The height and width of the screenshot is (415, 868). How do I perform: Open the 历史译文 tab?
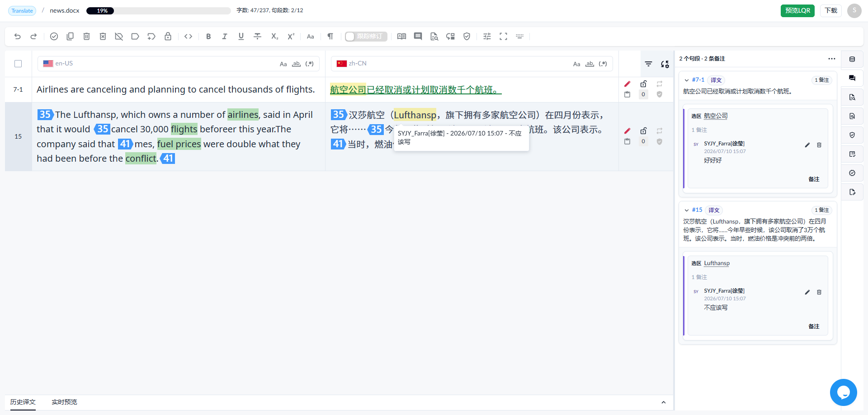pos(23,402)
